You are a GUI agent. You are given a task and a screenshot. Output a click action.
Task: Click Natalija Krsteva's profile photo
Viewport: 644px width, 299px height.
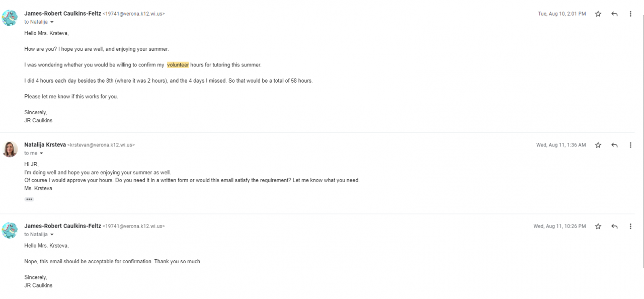[x=10, y=148]
